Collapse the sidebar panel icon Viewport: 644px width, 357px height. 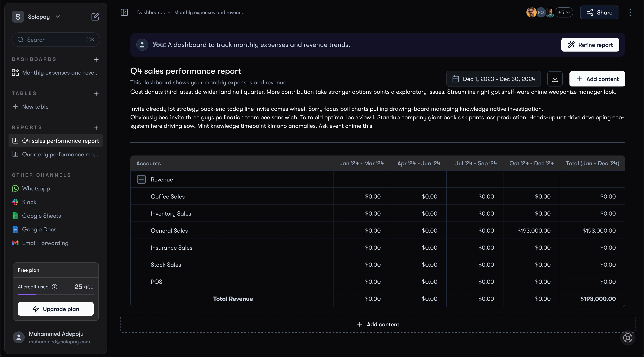point(124,12)
